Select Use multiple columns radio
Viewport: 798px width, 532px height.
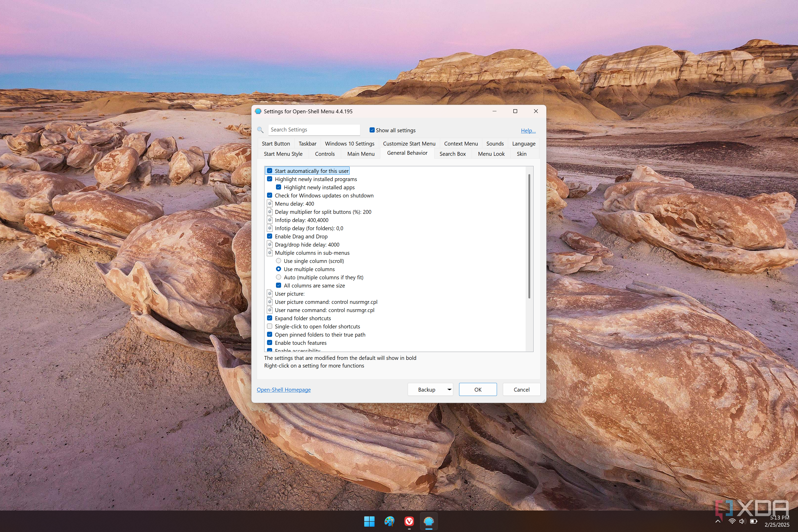tap(279, 269)
